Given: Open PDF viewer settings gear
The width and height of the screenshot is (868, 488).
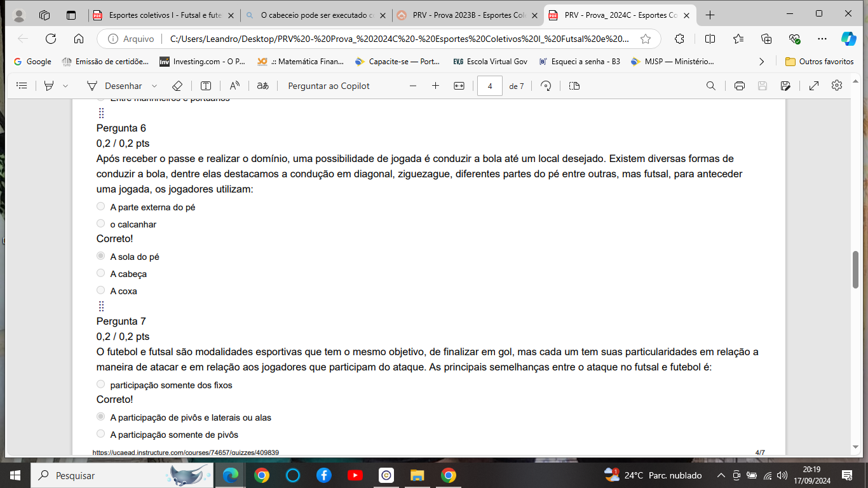Looking at the screenshot, I should 837,86.
